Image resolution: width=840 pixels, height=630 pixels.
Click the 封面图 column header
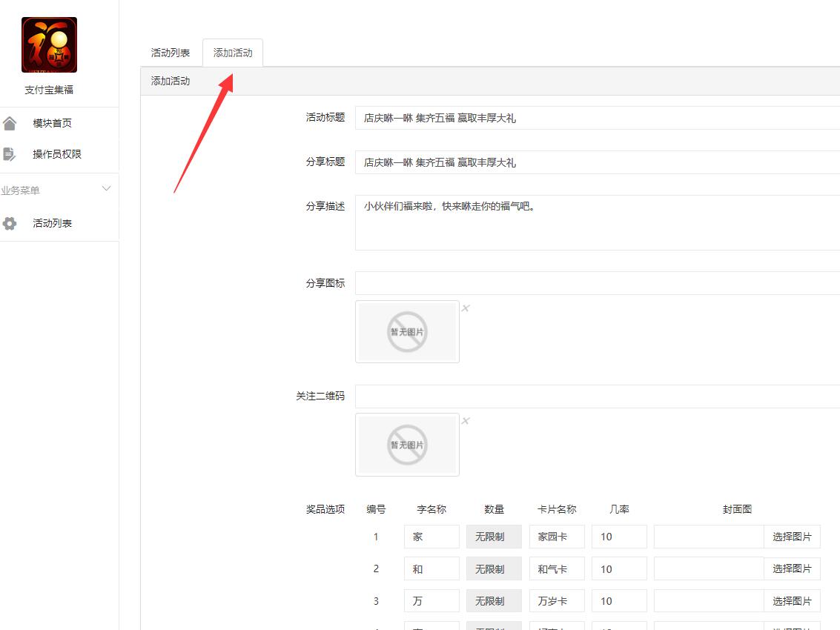(x=737, y=509)
